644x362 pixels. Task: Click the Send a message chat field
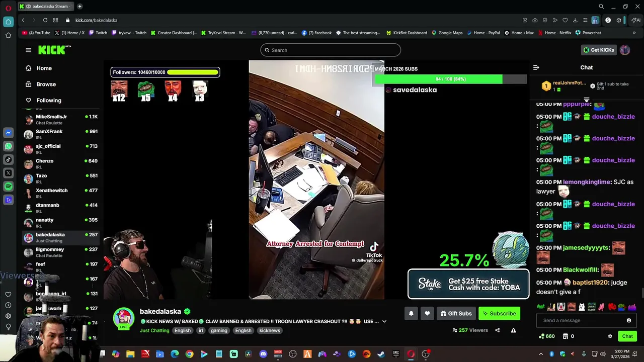(x=581, y=320)
